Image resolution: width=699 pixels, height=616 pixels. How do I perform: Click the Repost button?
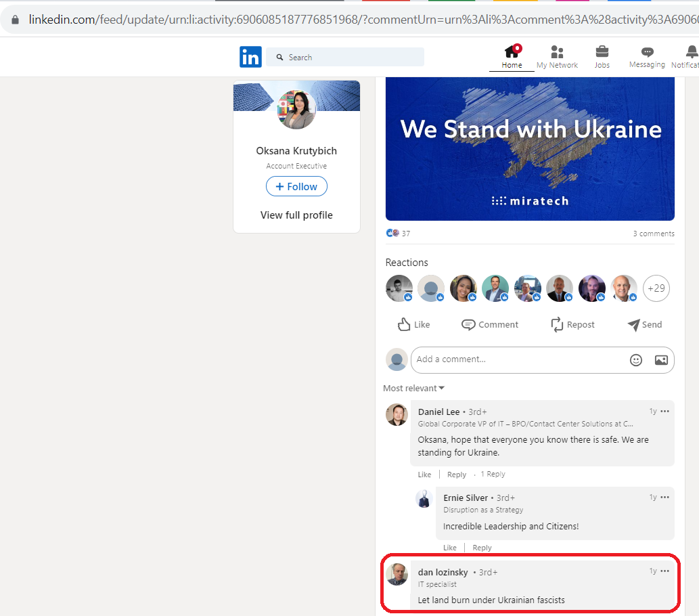pos(573,324)
